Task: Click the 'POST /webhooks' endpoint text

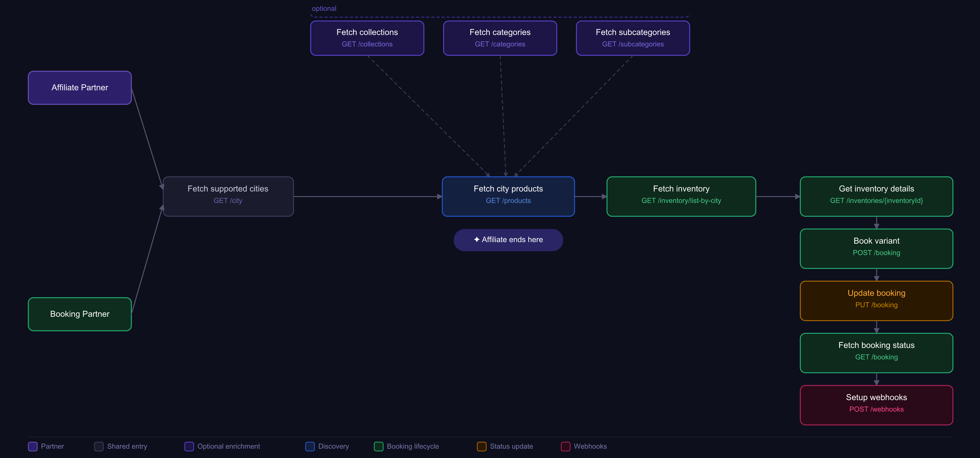Action: pyautogui.click(x=876, y=409)
